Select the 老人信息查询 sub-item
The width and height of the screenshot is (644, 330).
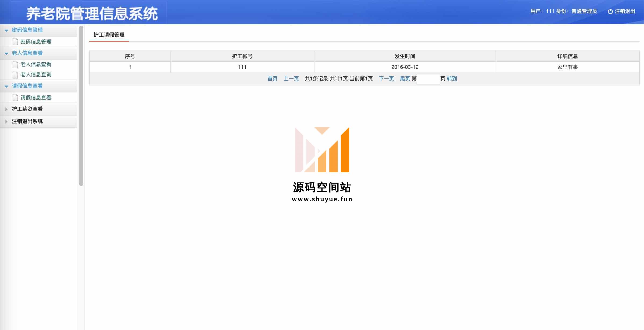(36, 75)
